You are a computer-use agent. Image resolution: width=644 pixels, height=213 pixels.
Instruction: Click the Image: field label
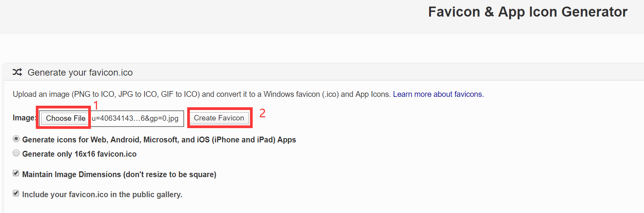pos(24,118)
